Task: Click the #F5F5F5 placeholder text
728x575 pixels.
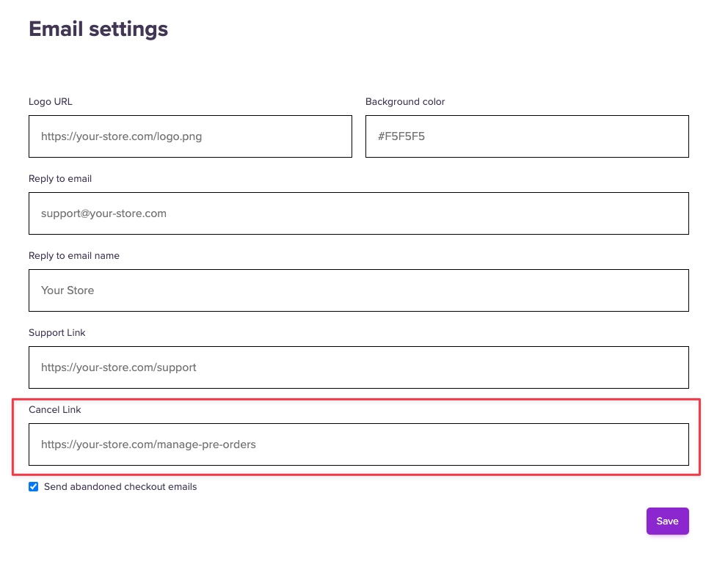Action: (x=401, y=136)
